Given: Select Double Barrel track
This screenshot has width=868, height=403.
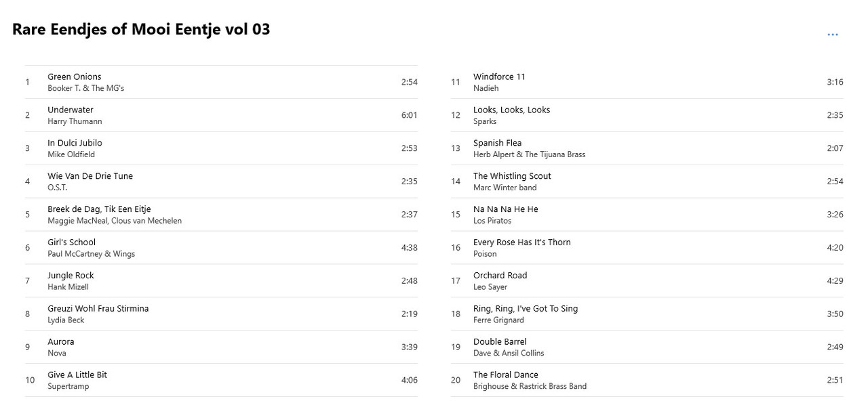Looking at the screenshot, I should click(647, 347).
